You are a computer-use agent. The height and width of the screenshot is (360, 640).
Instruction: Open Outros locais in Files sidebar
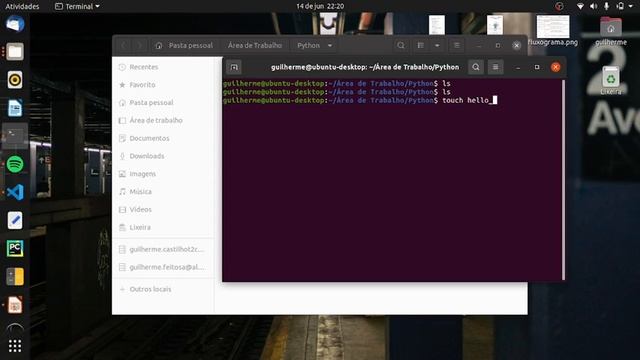tap(163, 289)
